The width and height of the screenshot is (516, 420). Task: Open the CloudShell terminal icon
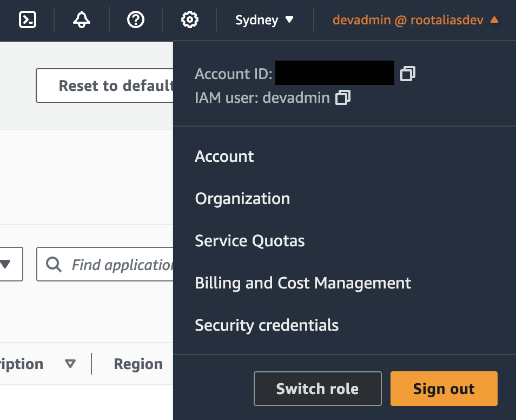(28, 20)
